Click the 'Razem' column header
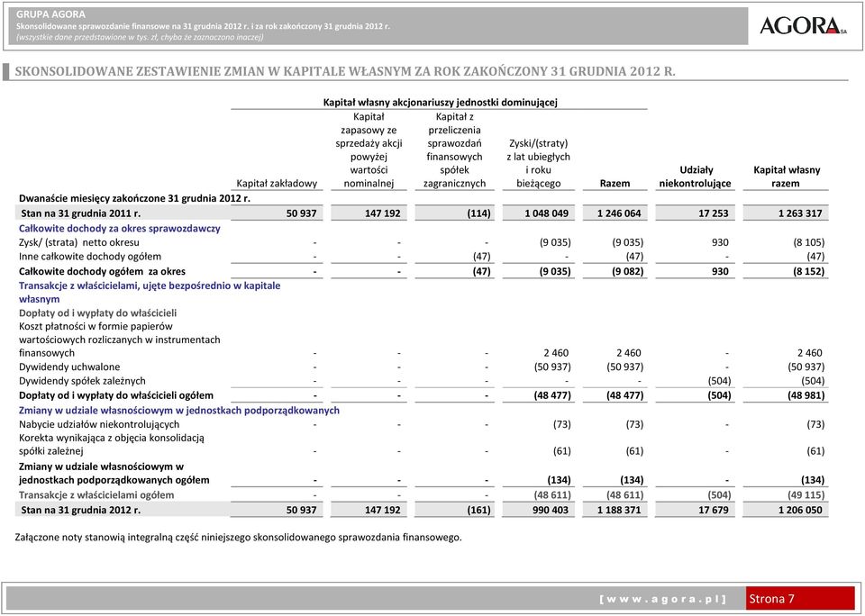Viewport: 865px width, 616px height. (615, 184)
